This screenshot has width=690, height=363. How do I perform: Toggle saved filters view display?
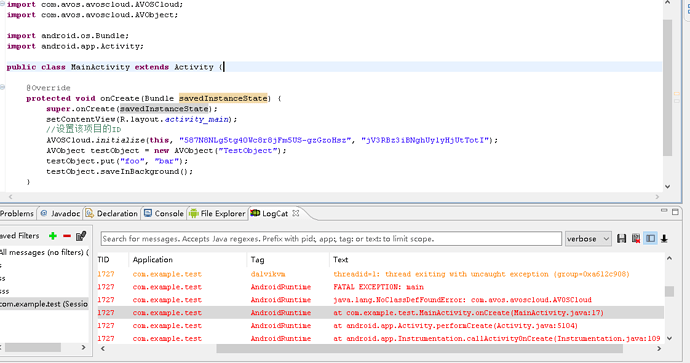(650, 238)
